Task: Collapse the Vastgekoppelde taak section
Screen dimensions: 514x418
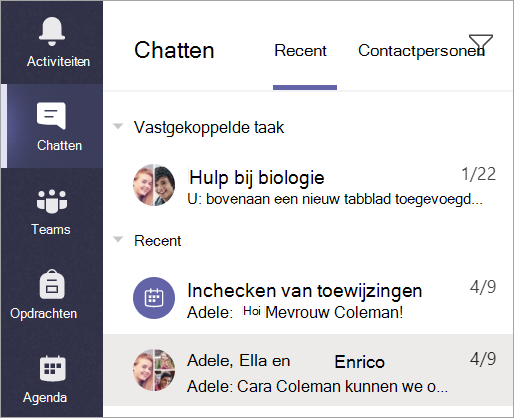Action: 118,127
